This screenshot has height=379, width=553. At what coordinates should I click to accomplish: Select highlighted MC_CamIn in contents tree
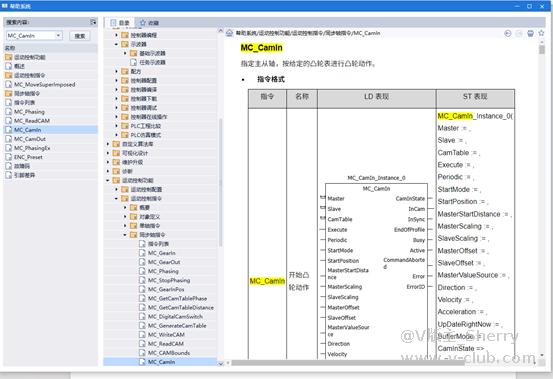[162, 362]
